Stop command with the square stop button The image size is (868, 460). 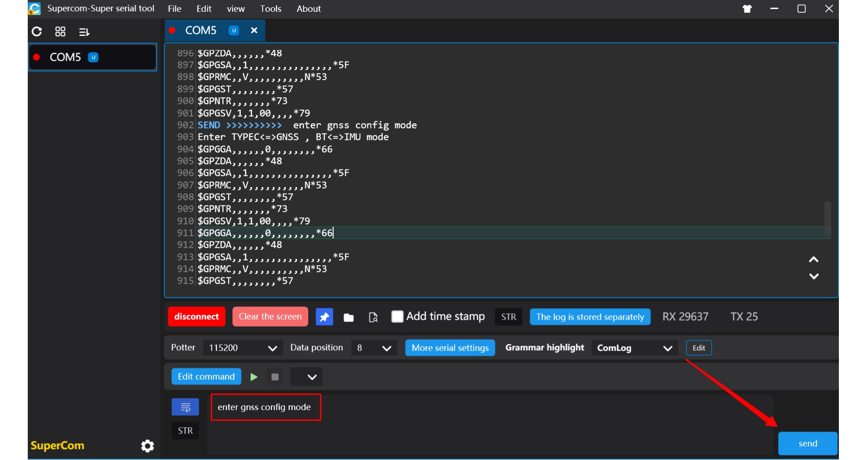[275, 377]
